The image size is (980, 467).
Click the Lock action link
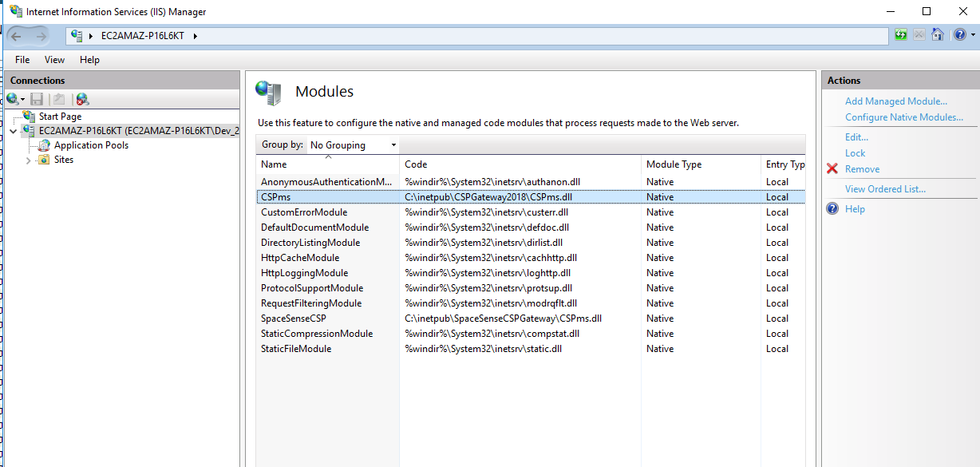[x=855, y=153]
